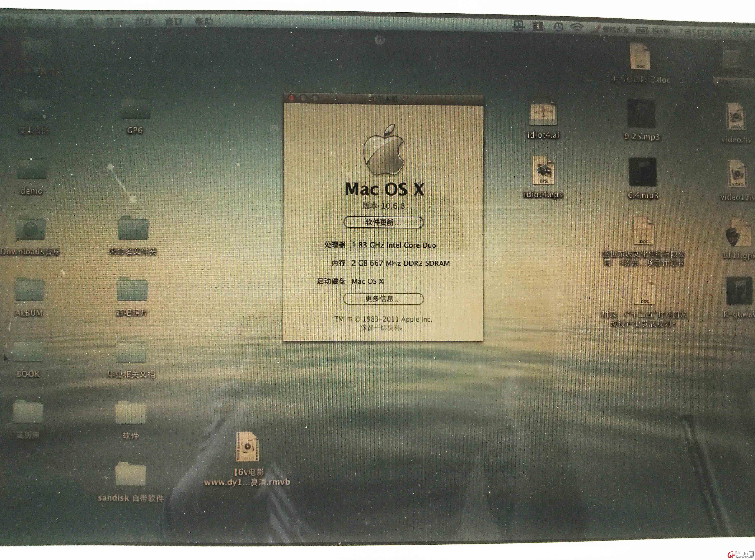Viewport: 755px width, 560px height.
Task: Open the 显示 menu
Action: click(114, 22)
